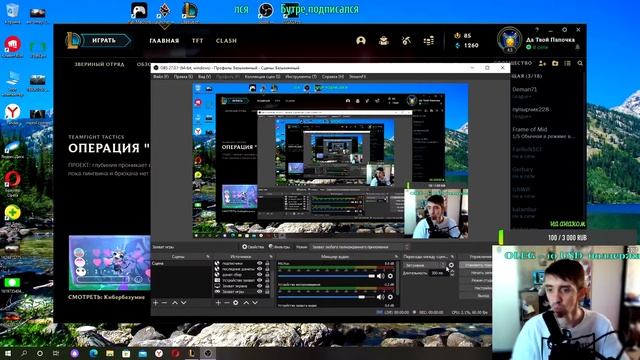The height and width of the screenshot is (360, 640).
Task: Open the OBS Studio desktop shortcut
Action: (x=265, y=11)
